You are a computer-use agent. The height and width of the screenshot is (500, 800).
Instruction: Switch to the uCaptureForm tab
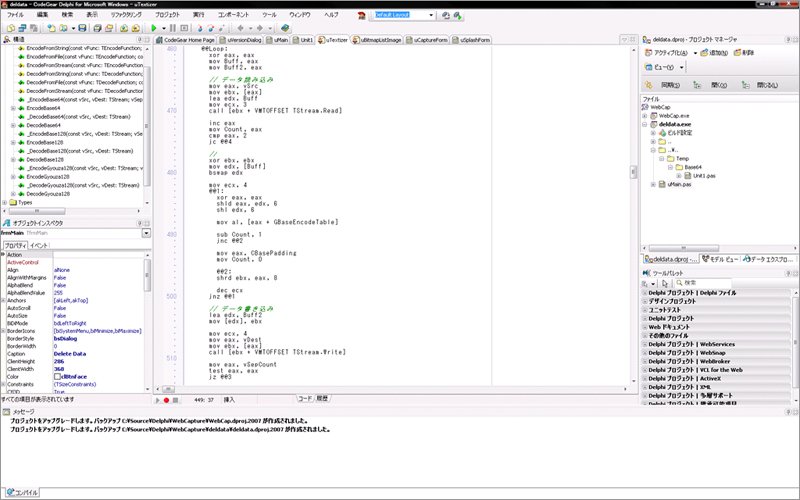[x=427, y=40]
